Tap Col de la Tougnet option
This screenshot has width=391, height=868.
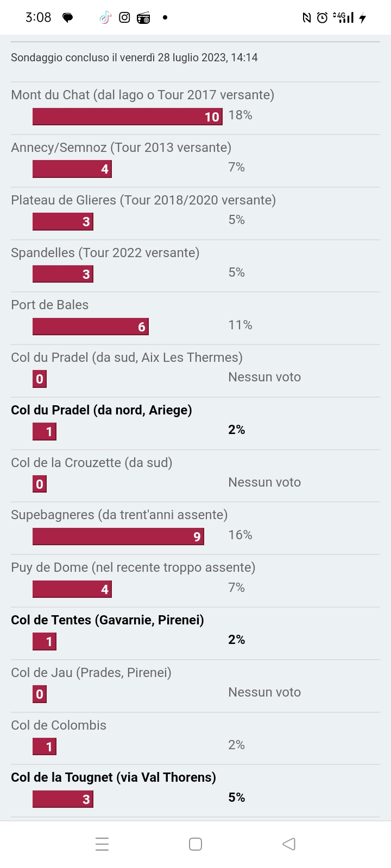point(113,777)
